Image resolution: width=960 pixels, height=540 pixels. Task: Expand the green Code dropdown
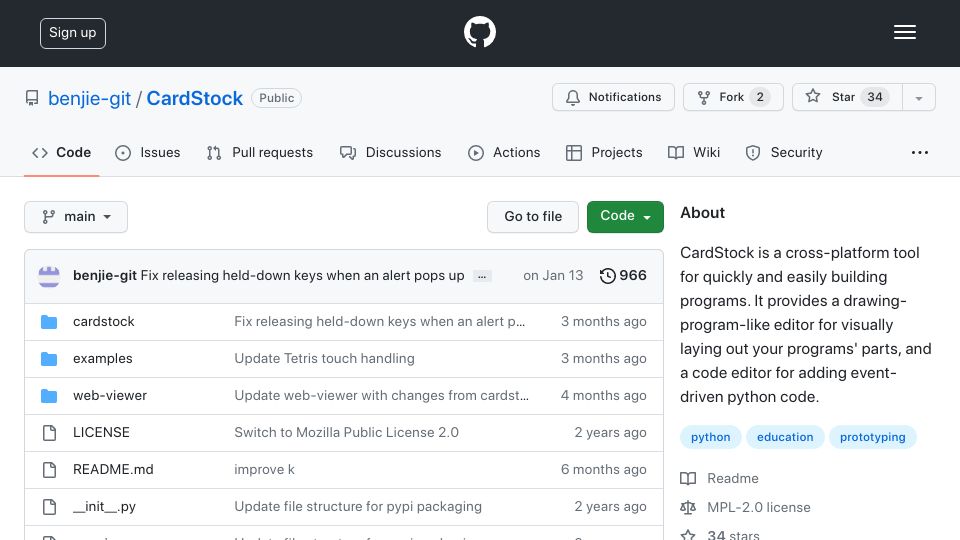[625, 217]
